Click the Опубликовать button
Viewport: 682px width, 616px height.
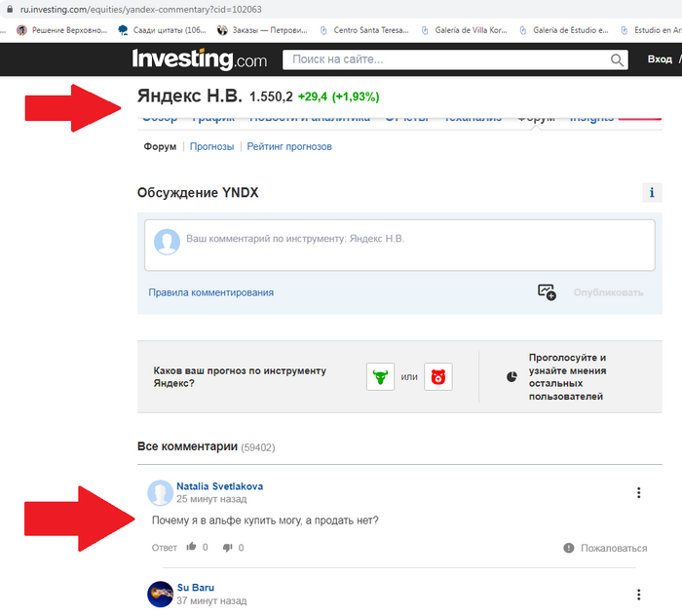[x=609, y=292]
